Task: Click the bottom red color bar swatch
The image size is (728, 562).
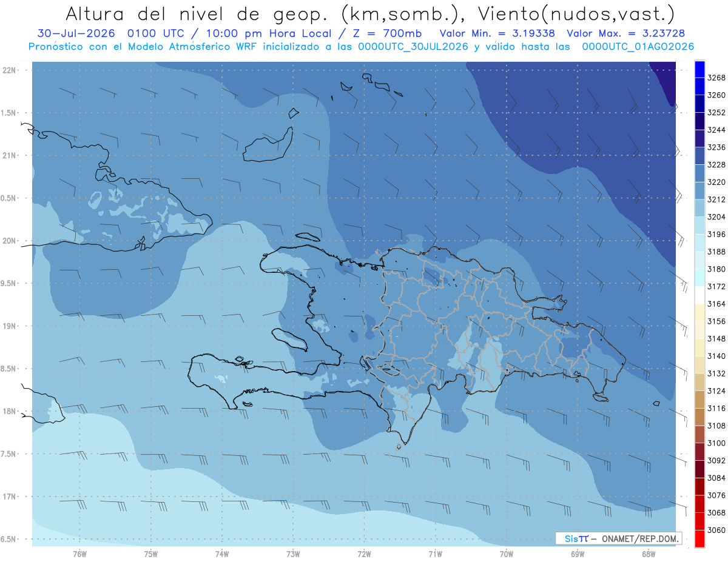Action: point(699,538)
